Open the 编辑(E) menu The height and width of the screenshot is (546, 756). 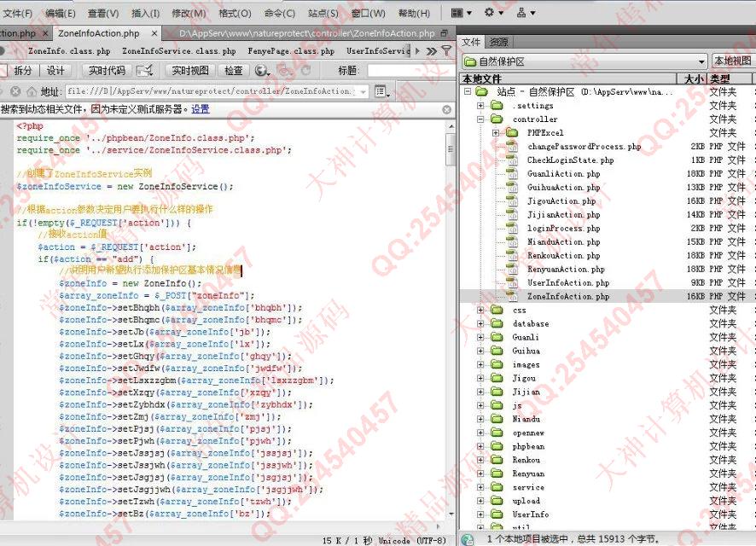pyautogui.click(x=61, y=14)
